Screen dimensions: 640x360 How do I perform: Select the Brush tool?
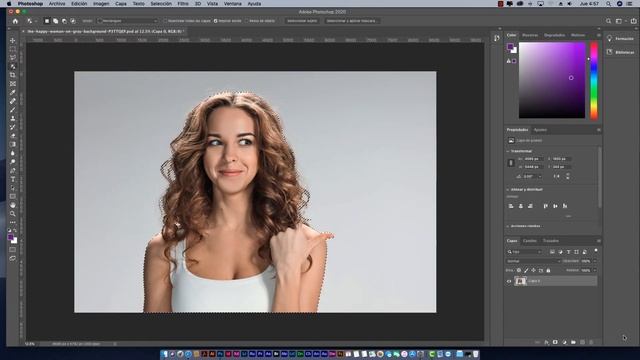[13, 110]
